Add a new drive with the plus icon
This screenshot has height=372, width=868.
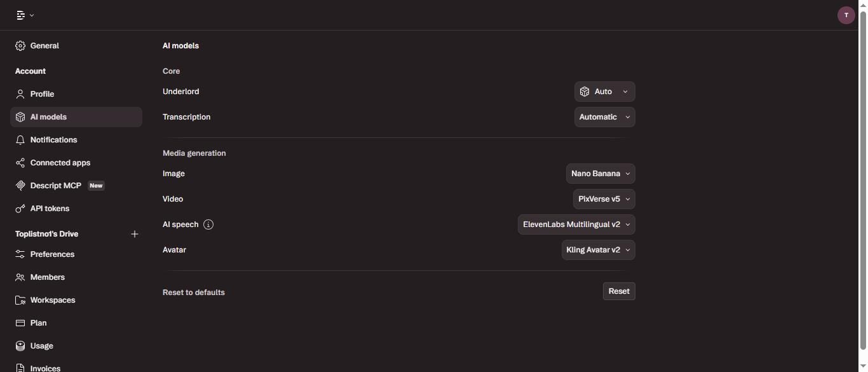point(135,234)
